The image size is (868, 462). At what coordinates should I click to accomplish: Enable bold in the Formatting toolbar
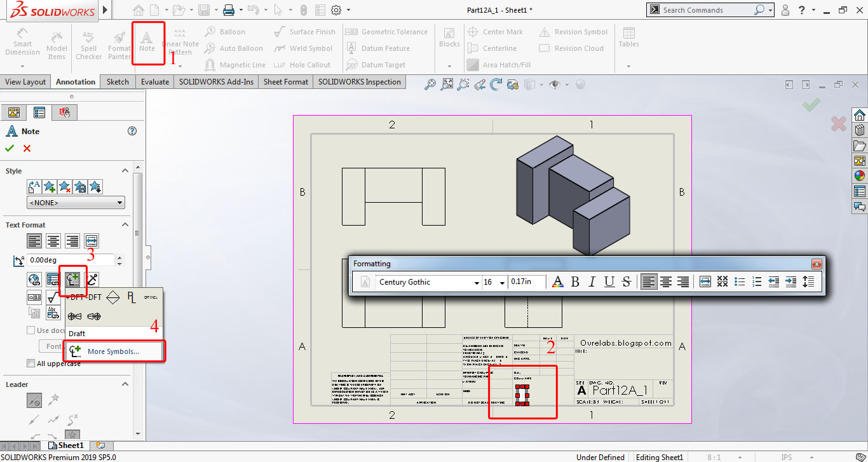point(574,282)
